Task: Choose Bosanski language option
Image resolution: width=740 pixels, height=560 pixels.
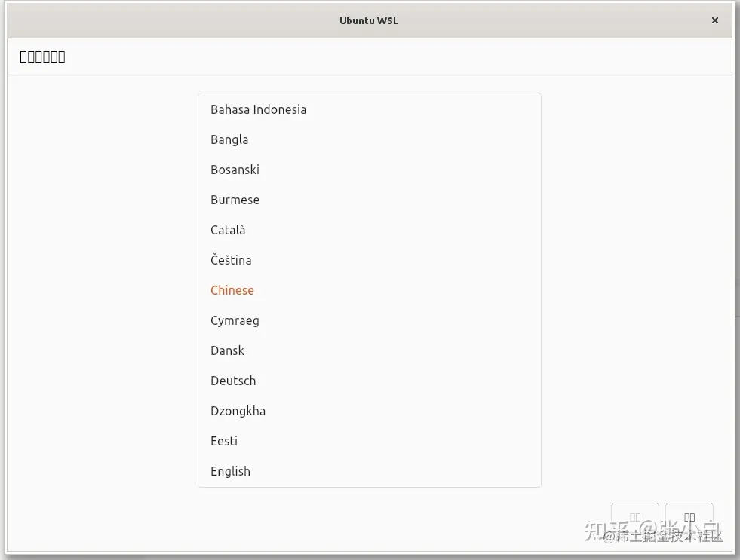Action: [369, 170]
